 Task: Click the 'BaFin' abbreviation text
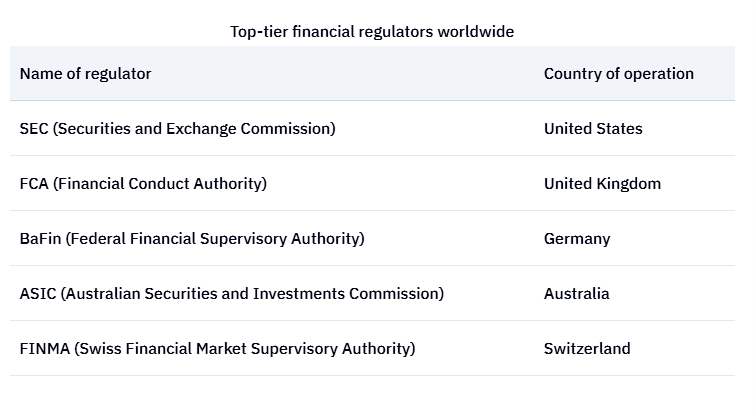coord(40,239)
